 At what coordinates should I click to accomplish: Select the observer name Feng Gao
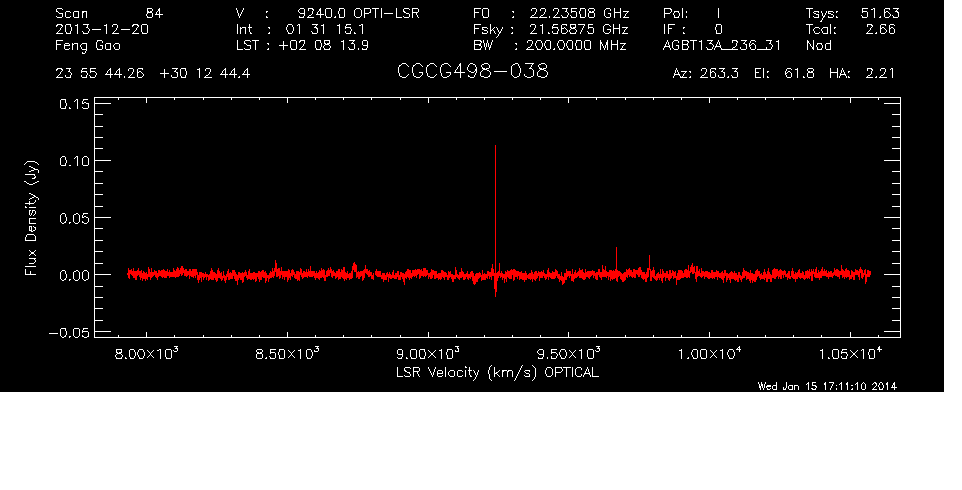pyautogui.click(x=88, y=46)
